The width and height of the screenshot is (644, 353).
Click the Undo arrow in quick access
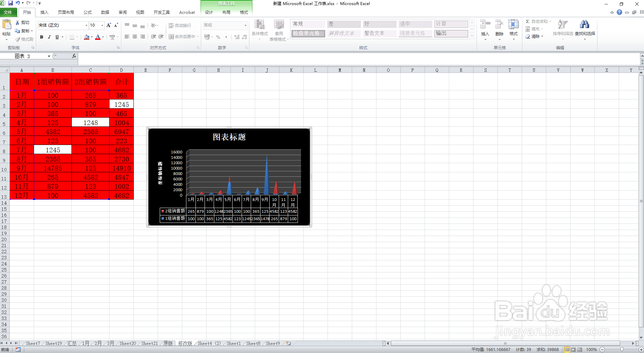coord(18,3)
